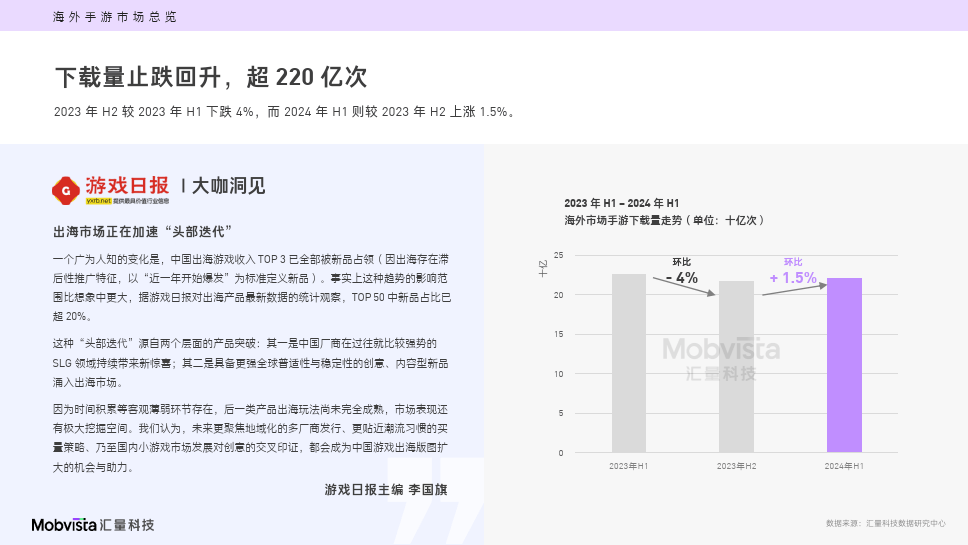Image resolution: width=968 pixels, height=545 pixels.
Task: Click the grey 2023年H1 bar
Action: pyautogui.click(x=629, y=364)
